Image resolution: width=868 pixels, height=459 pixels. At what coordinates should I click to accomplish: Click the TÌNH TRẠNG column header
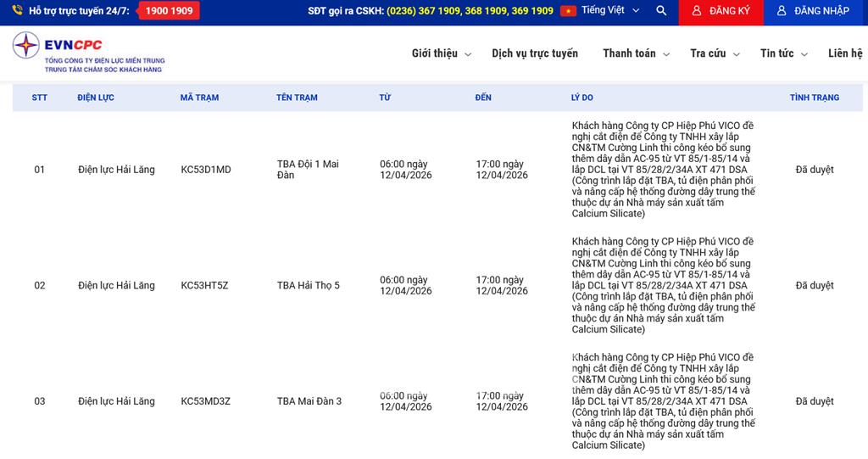[814, 98]
